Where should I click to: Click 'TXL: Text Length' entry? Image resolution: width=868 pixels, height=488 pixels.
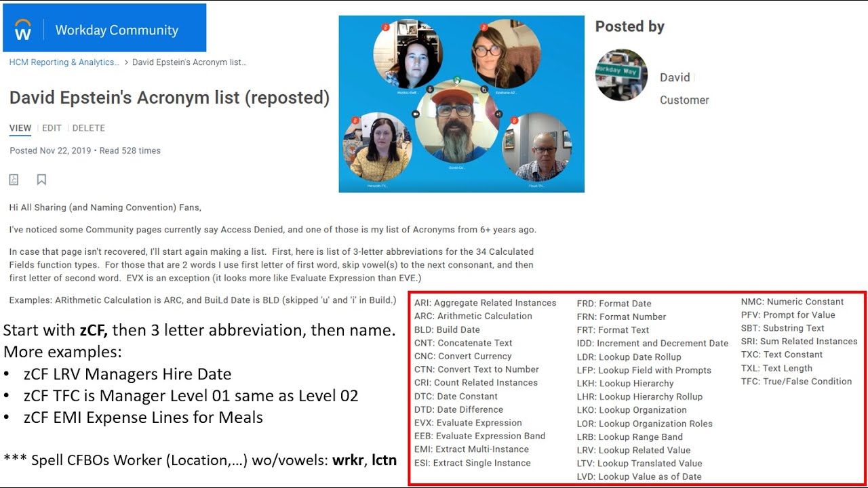pyautogui.click(x=776, y=368)
